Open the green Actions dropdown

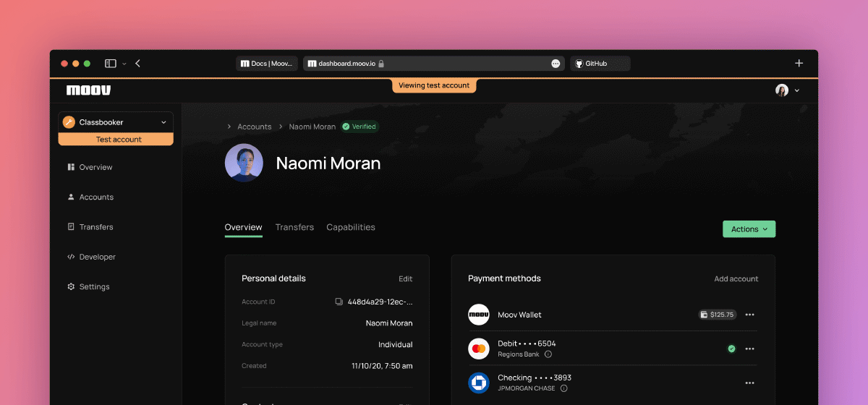tap(749, 229)
